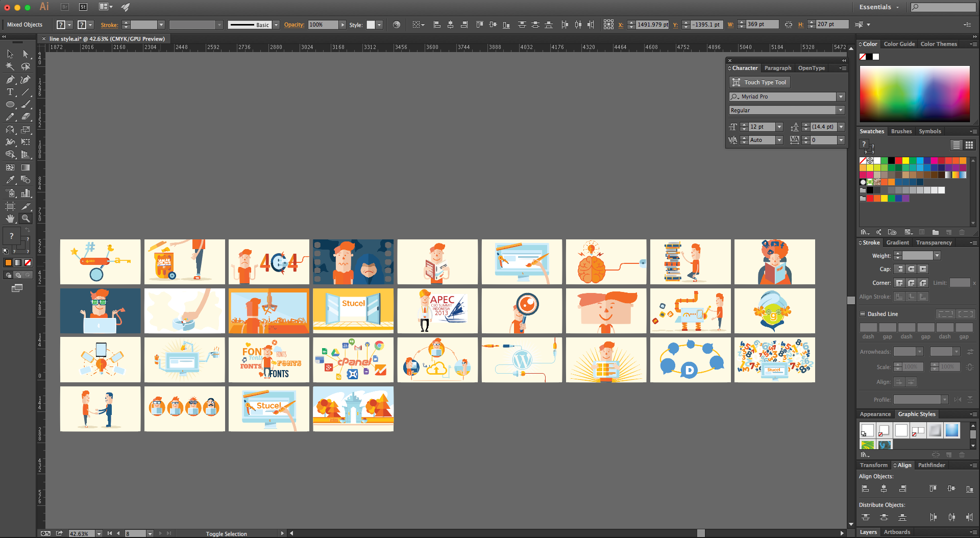Toggle the Dashed Line checkbox
The image size is (980, 538).
(x=863, y=314)
